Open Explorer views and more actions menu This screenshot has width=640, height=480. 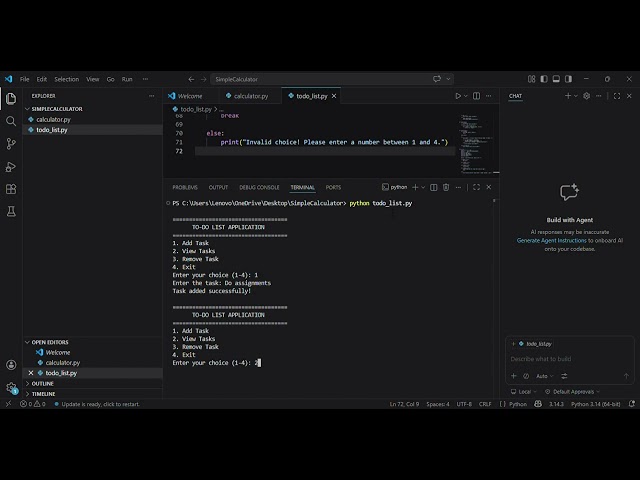[x=151, y=96]
